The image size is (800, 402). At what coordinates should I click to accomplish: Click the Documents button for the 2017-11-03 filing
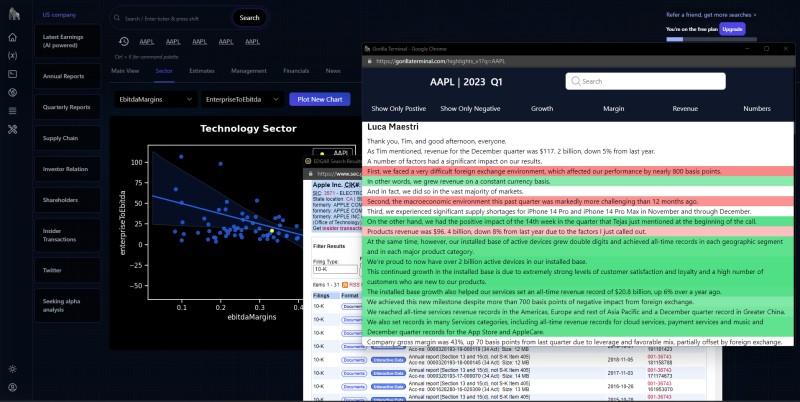pyautogui.click(x=354, y=373)
